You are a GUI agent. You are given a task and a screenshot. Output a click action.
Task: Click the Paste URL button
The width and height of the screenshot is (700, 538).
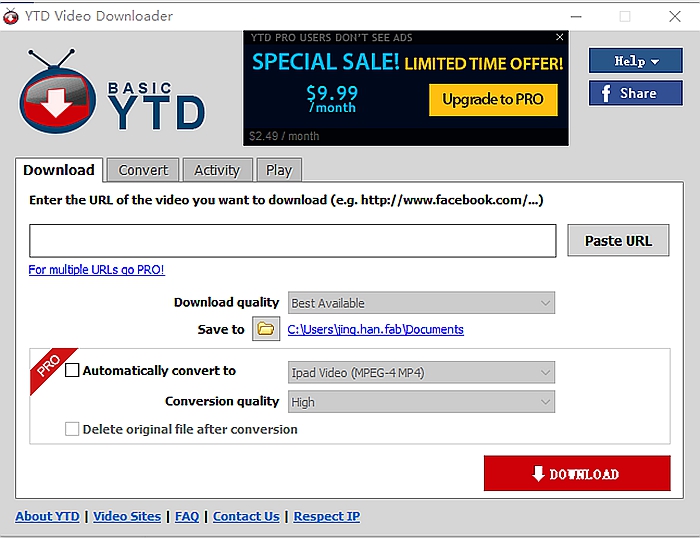click(x=618, y=241)
